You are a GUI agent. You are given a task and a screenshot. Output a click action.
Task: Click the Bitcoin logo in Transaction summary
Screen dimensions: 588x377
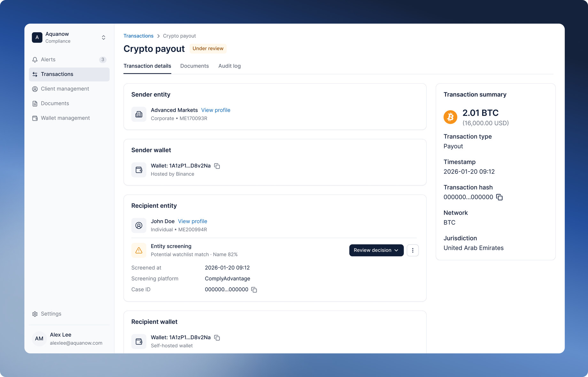point(450,117)
